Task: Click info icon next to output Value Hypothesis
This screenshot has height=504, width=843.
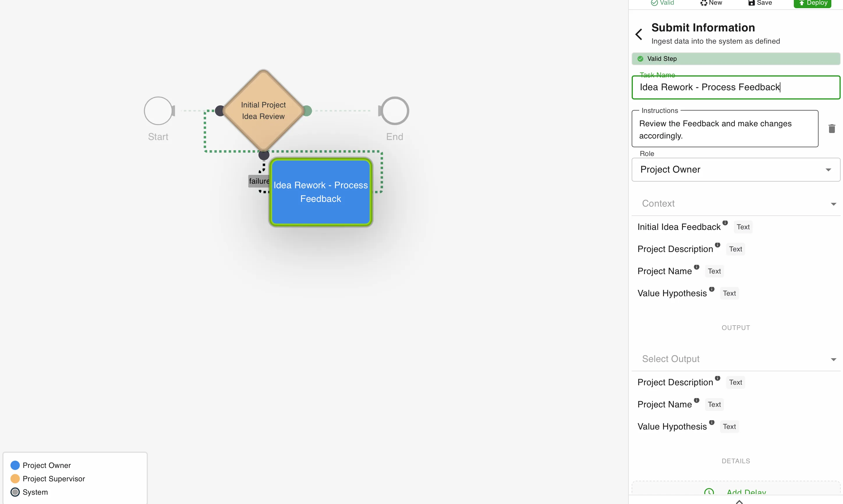Action: pyautogui.click(x=711, y=422)
